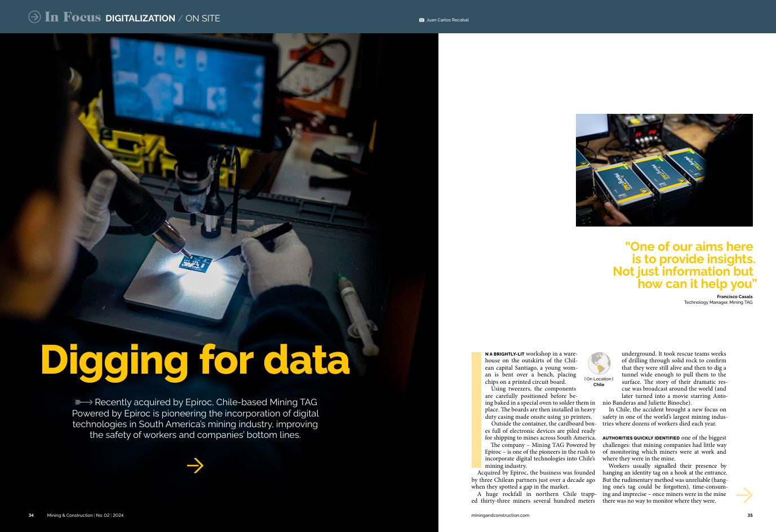Image resolution: width=776 pixels, height=532 pixels.
Task: Click the 'AUTHORITIES QUICKLY IDENTIFIED' subheading
Action: [641, 438]
